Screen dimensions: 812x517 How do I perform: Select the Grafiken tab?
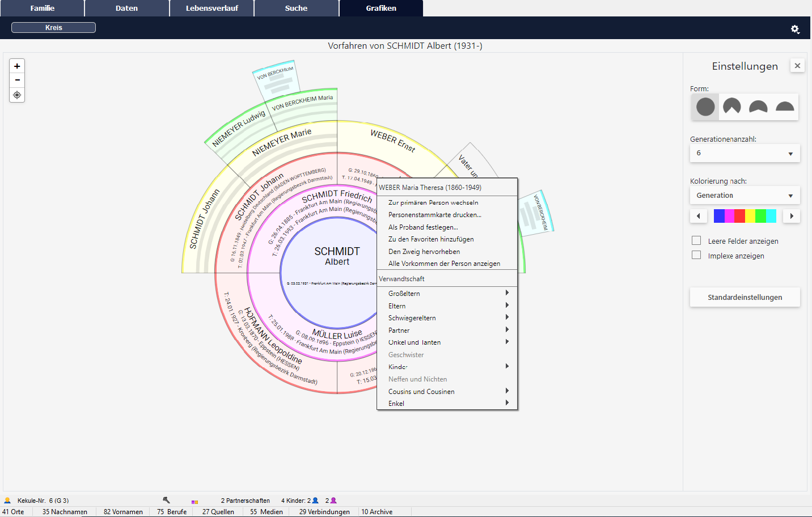(381, 8)
